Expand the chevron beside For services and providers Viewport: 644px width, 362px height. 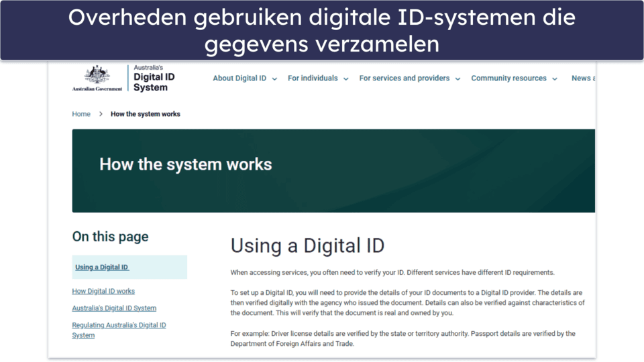458,79
